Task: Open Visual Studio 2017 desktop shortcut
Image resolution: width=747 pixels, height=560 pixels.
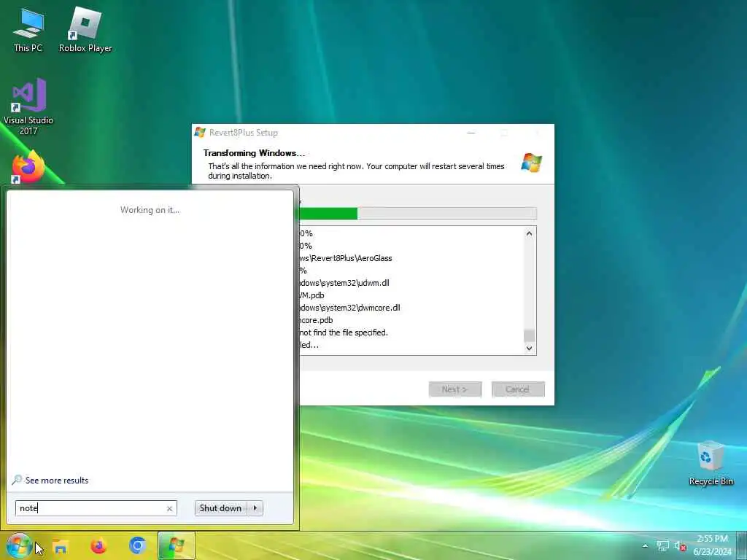Action: [x=28, y=106]
